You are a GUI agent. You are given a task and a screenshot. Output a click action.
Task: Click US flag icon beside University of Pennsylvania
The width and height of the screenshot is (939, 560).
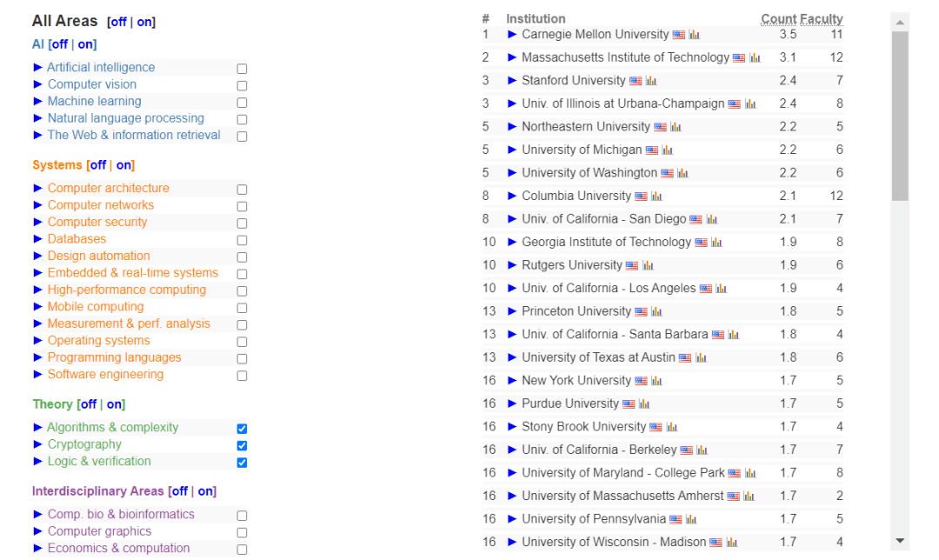[x=676, y=519]
